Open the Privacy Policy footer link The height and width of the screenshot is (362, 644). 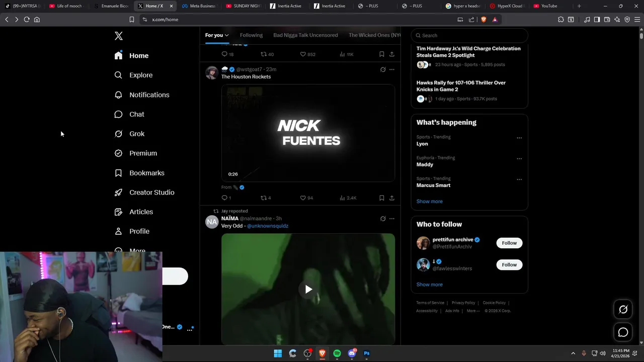463,303
